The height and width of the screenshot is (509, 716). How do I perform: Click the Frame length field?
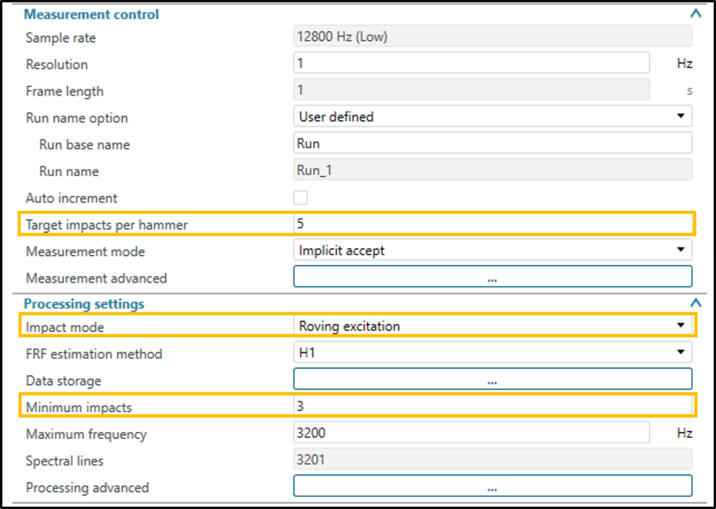point(470,91)
